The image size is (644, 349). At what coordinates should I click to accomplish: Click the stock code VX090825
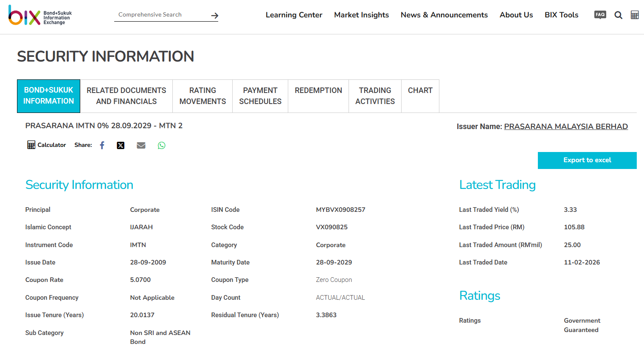[x=332, y=227]
